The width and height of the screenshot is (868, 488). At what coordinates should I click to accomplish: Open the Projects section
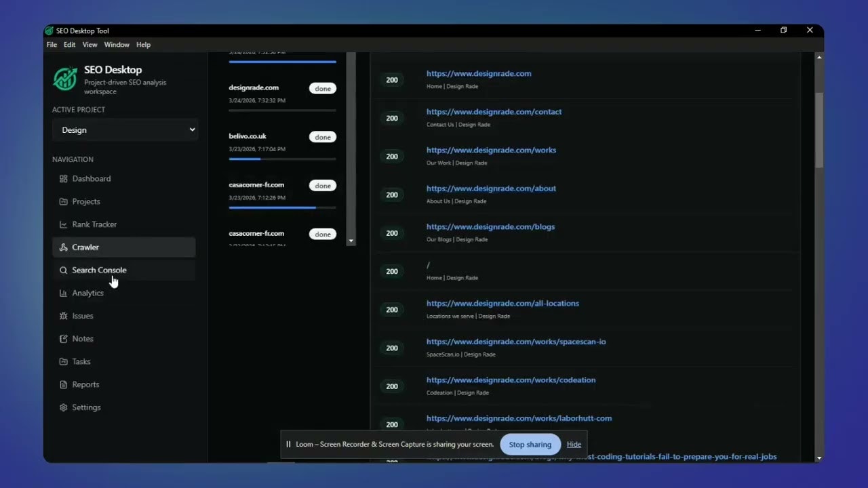[123, 201]
